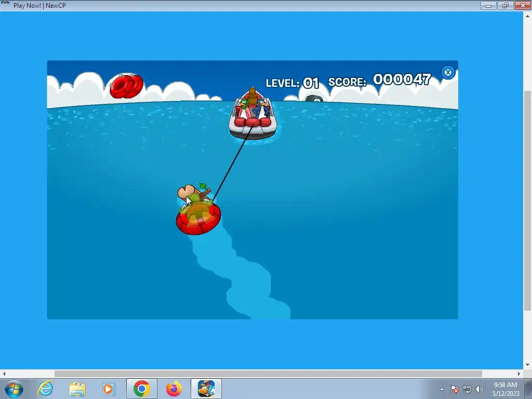The image size is (532, 399).
Task: Open Firefox from the taskbar
Action: pyautogui.click(x=174, y=389)
